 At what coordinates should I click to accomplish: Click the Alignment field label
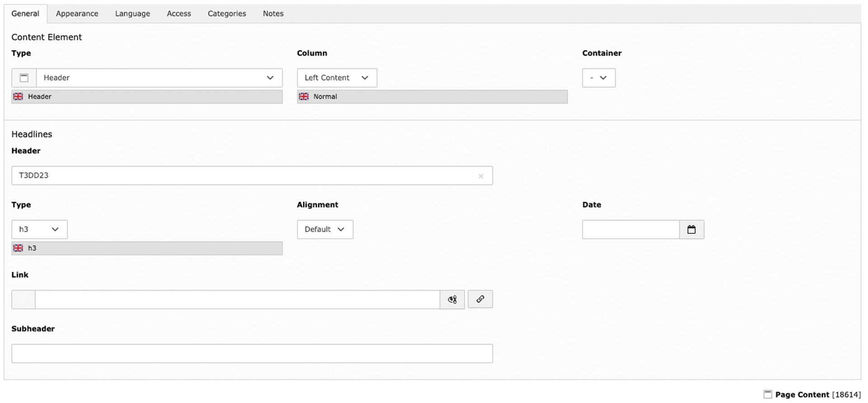(x=317, y=204)
